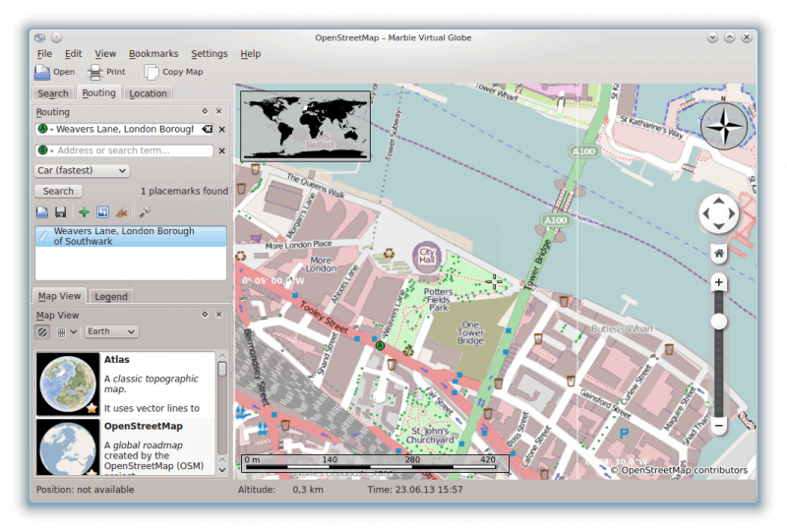Pan map left with navigation arrow
Image resolution: width=787 pixels, height=532 pixels.
706,213
